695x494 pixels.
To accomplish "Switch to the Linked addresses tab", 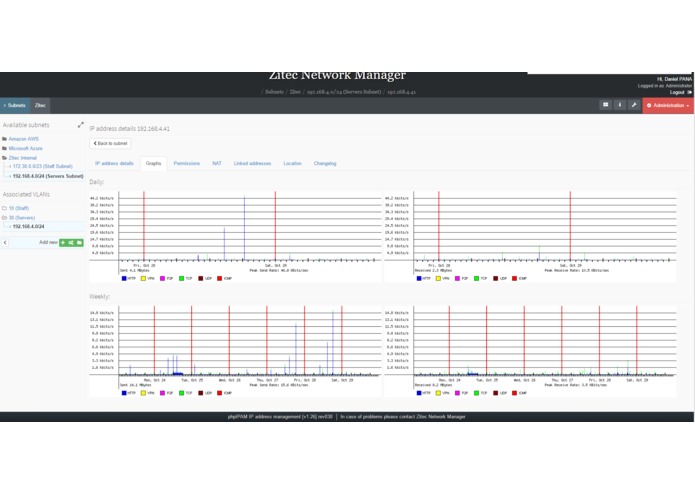I will 252,163.
